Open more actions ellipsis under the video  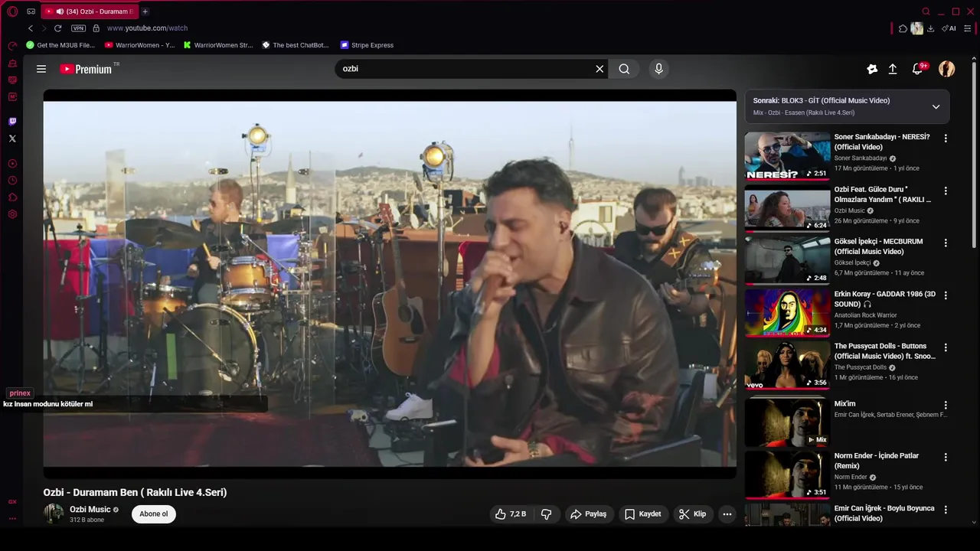tap(727, 514)
